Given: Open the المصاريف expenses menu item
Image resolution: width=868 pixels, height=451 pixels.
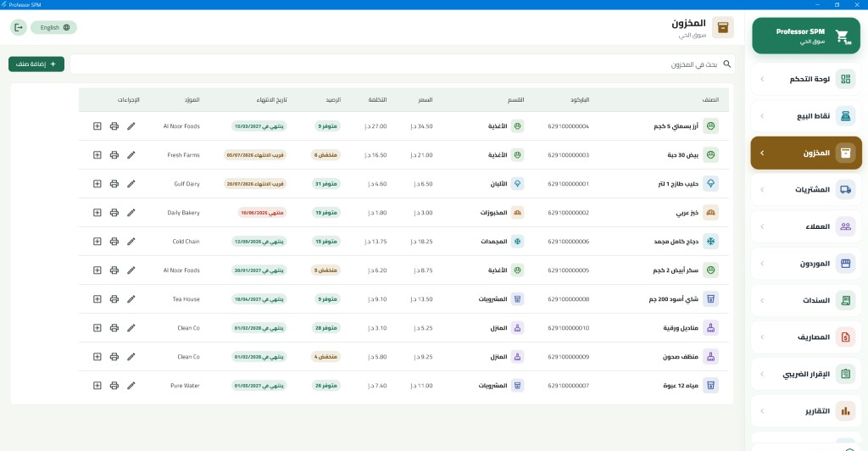Looking at the screenshot, I should 806,337.
